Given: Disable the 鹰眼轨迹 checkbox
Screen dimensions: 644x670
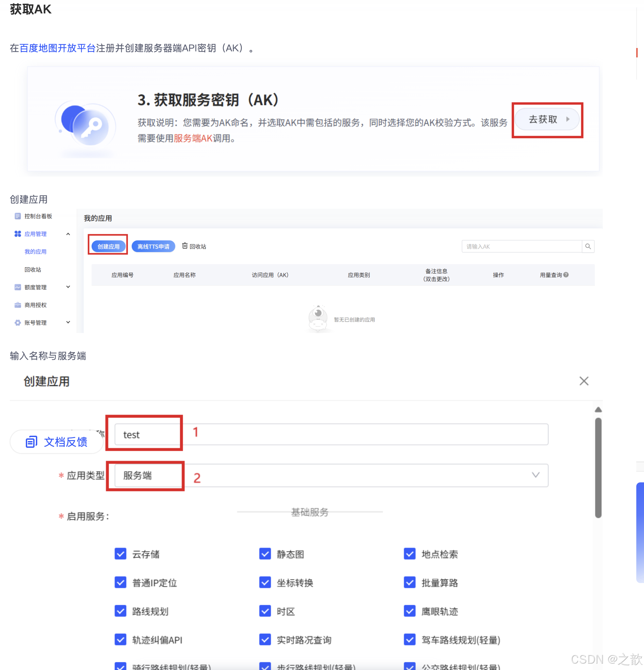Looking at the screenshot, I should [x=410, y=611].
